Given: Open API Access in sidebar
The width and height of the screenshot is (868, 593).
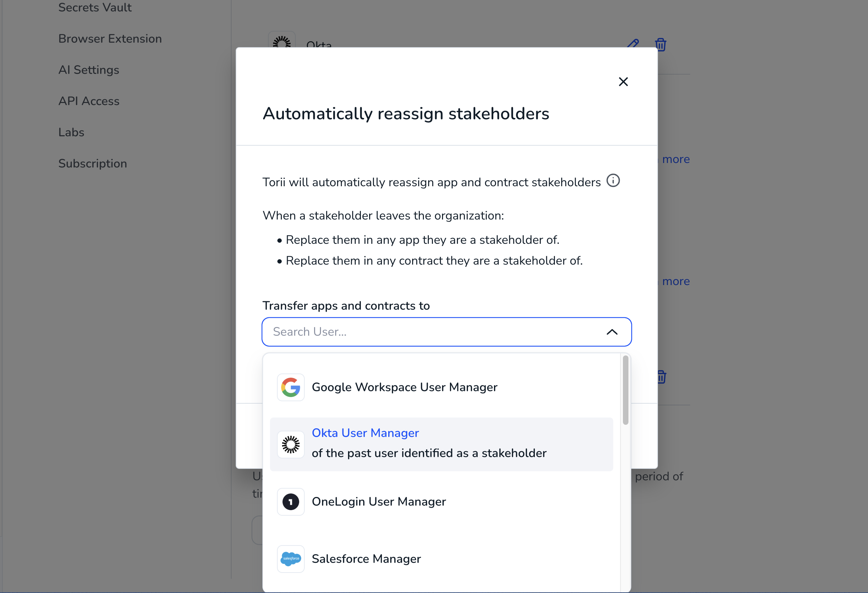Looking at the screenshot, I should tap(89, 101).
